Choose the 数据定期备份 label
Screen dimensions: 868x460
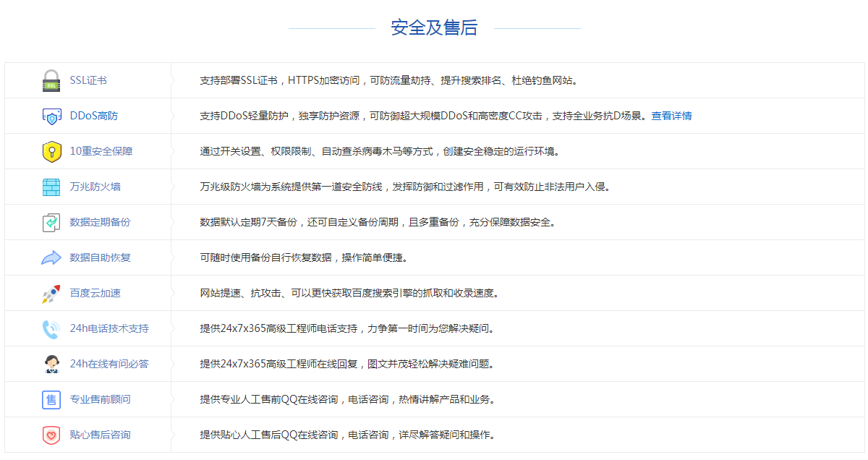101,222
